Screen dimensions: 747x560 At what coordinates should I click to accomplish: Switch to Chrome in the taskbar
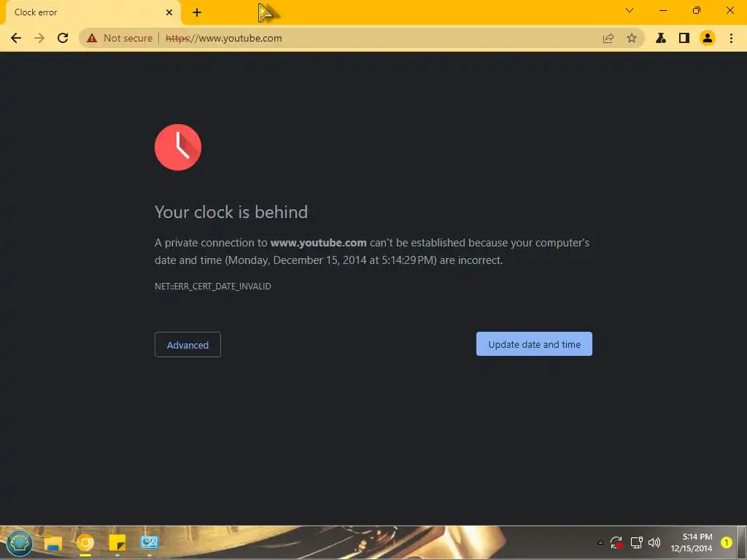(x=85, y=542)
